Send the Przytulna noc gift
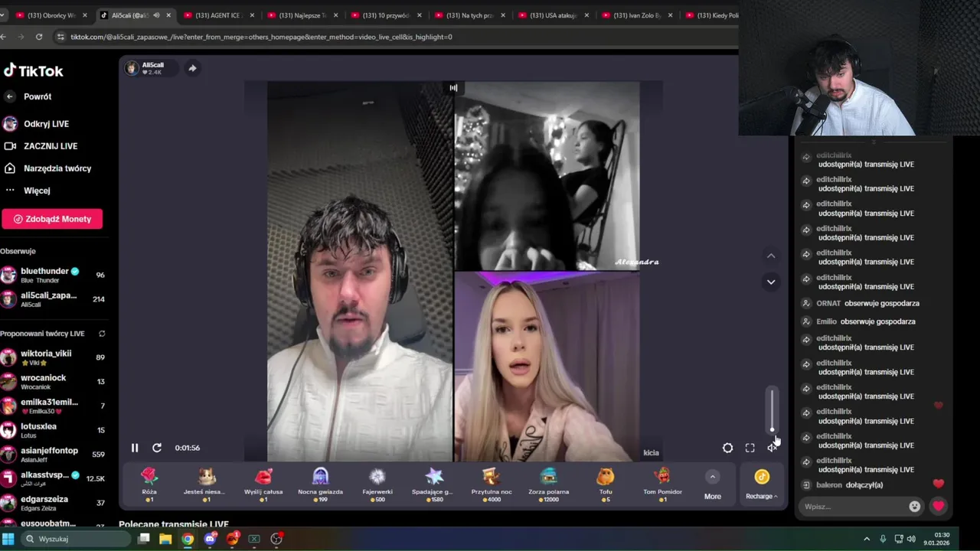This screenshot has height=551, width=980. (492, 484)
